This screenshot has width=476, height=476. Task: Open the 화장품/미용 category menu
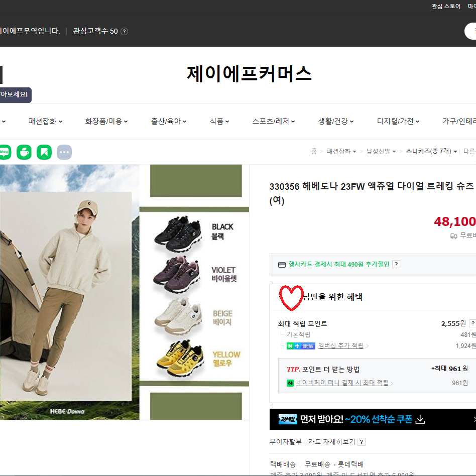click(106, 122)
